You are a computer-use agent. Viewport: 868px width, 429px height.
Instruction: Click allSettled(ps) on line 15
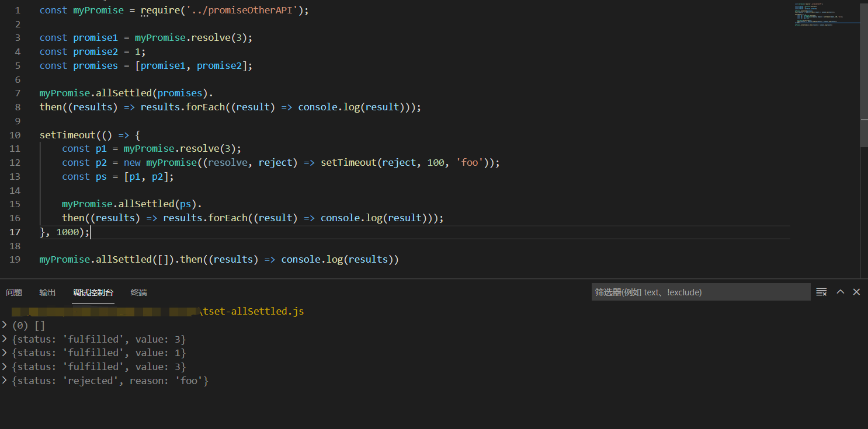(157, 204)
